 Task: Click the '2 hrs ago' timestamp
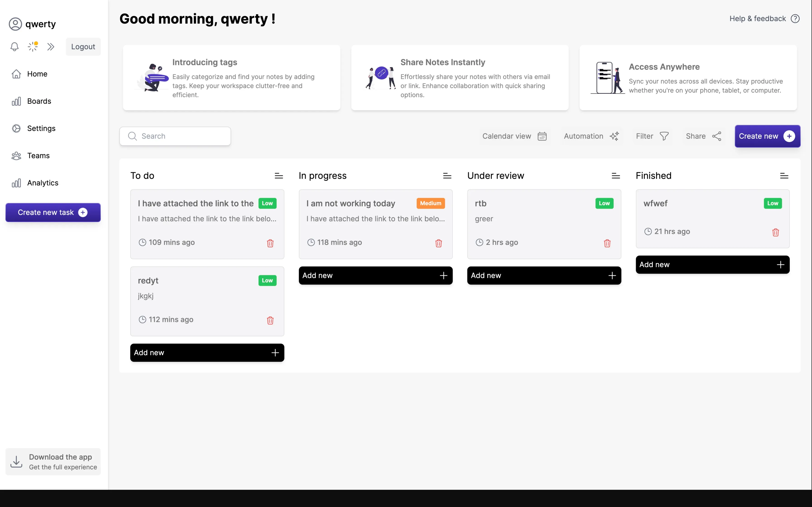(502, 242)
